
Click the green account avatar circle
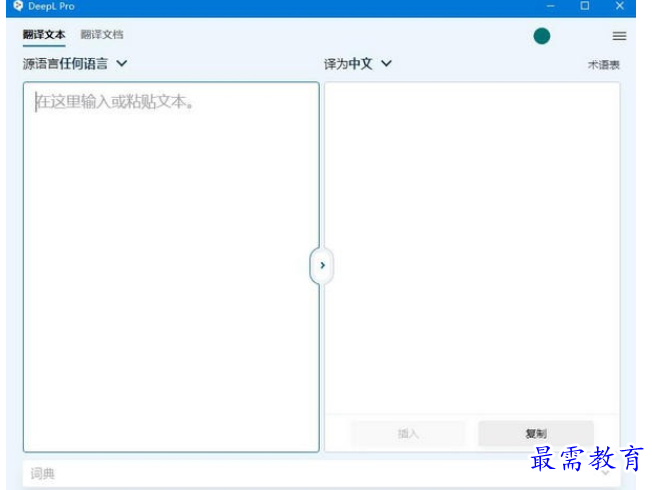(x=541, y=36)
